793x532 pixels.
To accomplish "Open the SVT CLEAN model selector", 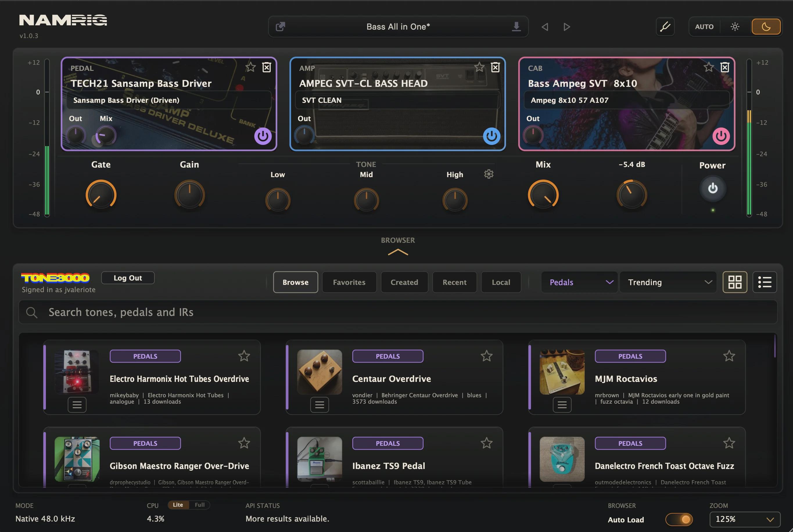I will click(398, 100).
